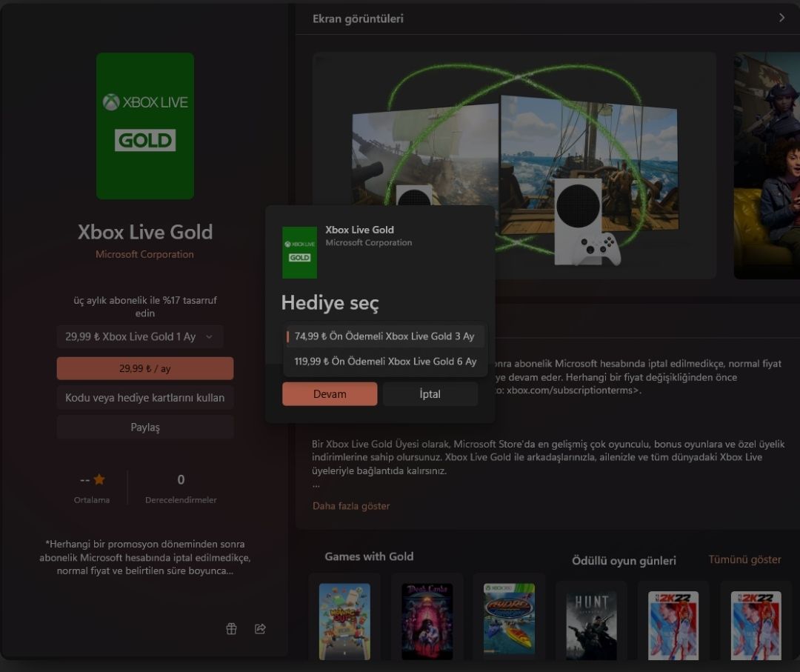The width and height of the screenshot is (800, 672).
Task: Click the Ekran görüntüleri section heading
Action: (x=358, y=19)
